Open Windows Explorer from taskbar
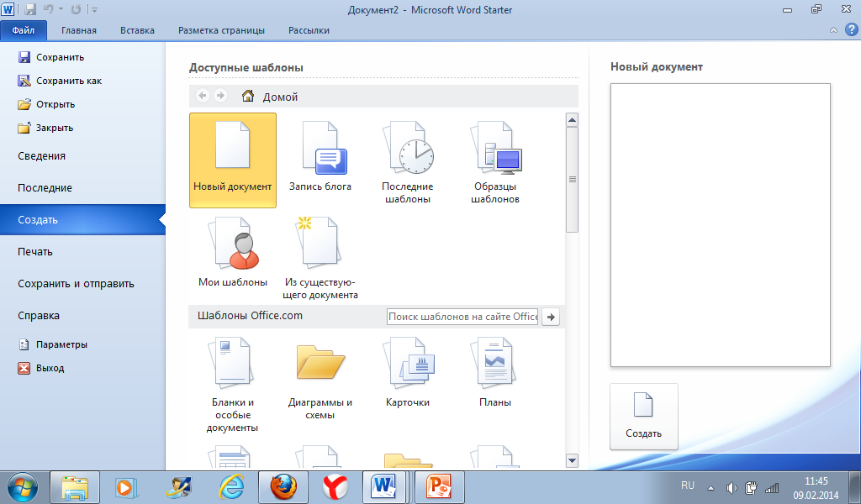The image size is (861, 504). point(75,487)
